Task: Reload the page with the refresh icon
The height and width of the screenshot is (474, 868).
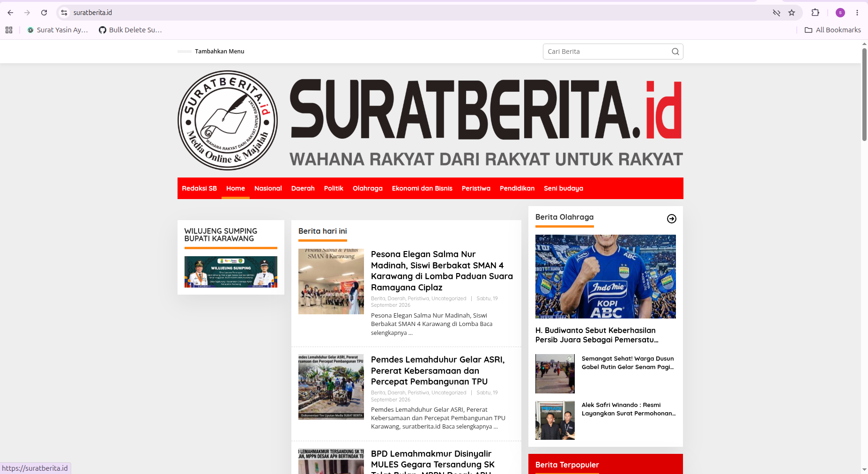Action: (x=44, y=13)
